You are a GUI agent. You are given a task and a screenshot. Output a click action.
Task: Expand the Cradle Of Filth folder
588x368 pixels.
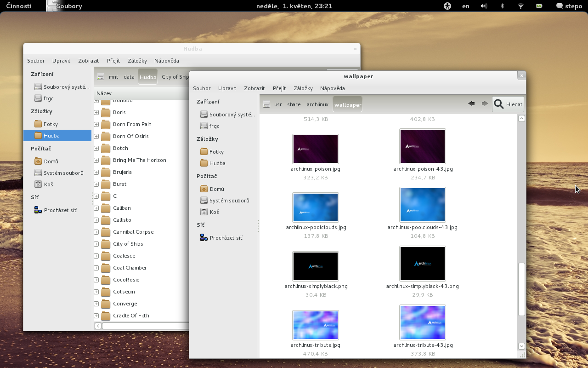[96, 316]
